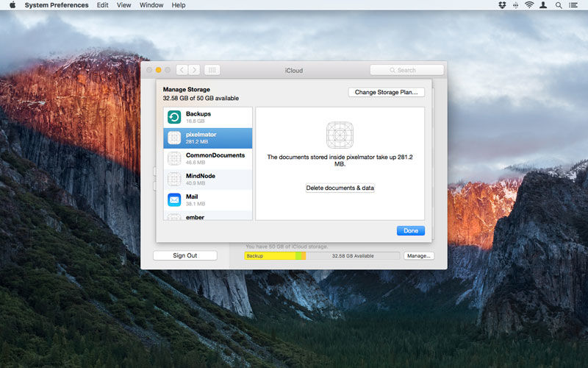Viewport: 588px width, 368px height.
Task: Open the Help menu
Action: (179, 5)
